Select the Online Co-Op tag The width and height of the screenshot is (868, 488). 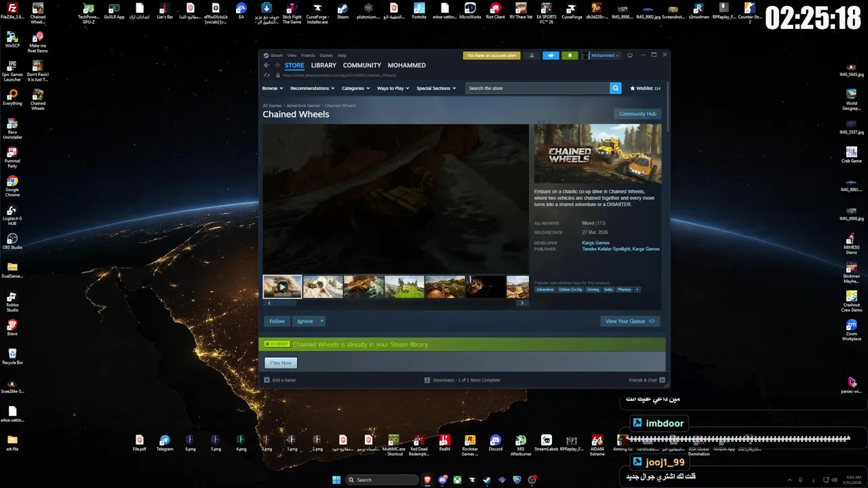(570, 289)
